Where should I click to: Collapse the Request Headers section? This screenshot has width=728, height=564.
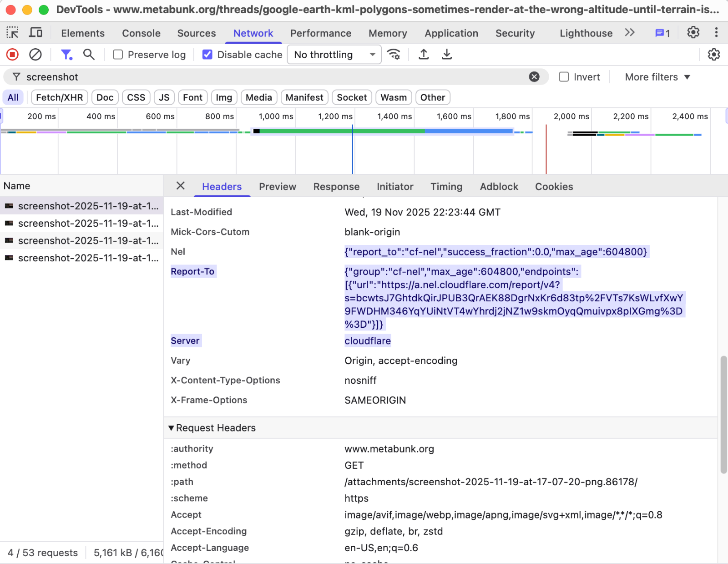[x=171, y=427]
